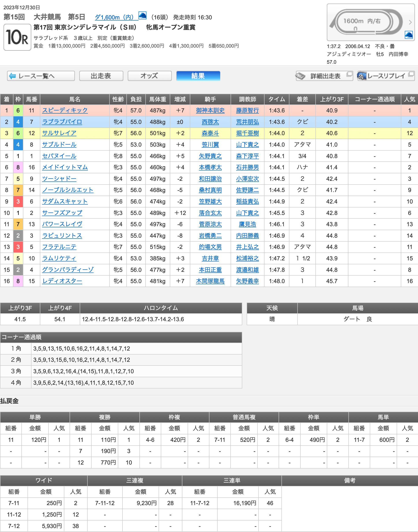Screen dimensions: 418x532
Task: Open trainer 堀千亜樹 page
Action: coord(247,133)
